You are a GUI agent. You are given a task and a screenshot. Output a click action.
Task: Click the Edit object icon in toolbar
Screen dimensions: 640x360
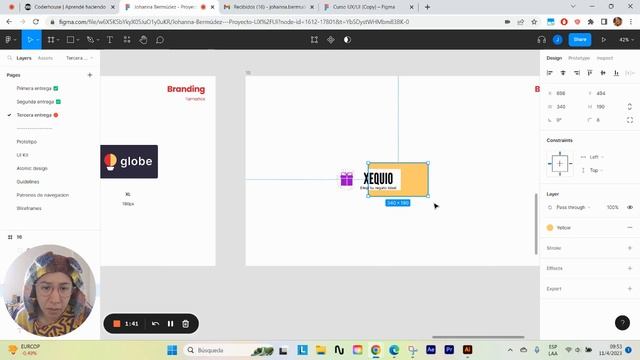314,40
